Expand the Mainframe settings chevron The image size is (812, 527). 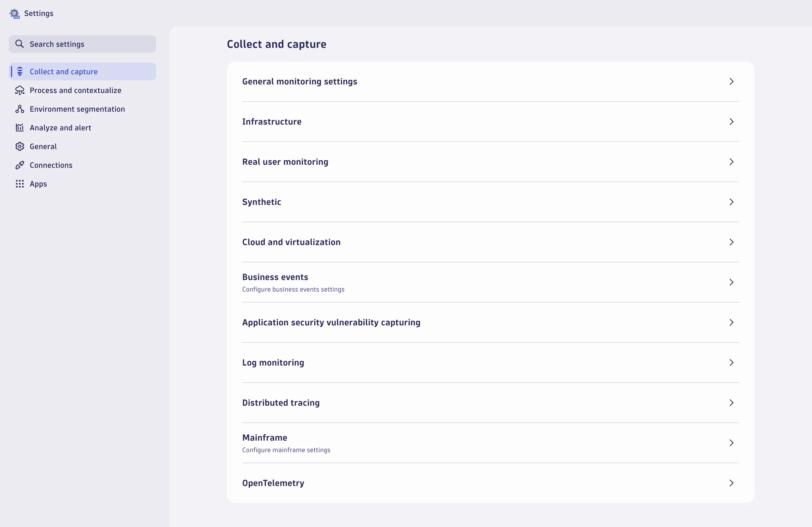(x=731, y=443)
